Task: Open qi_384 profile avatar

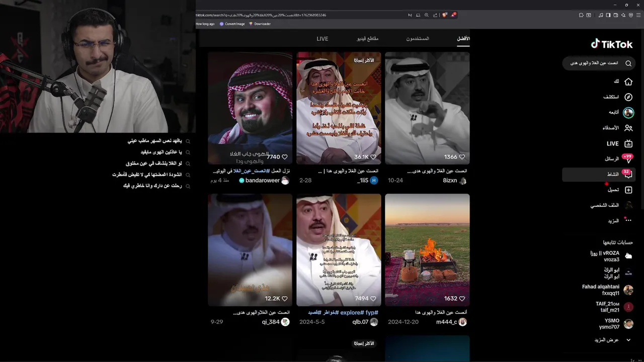Action: [x=285, y=322]
